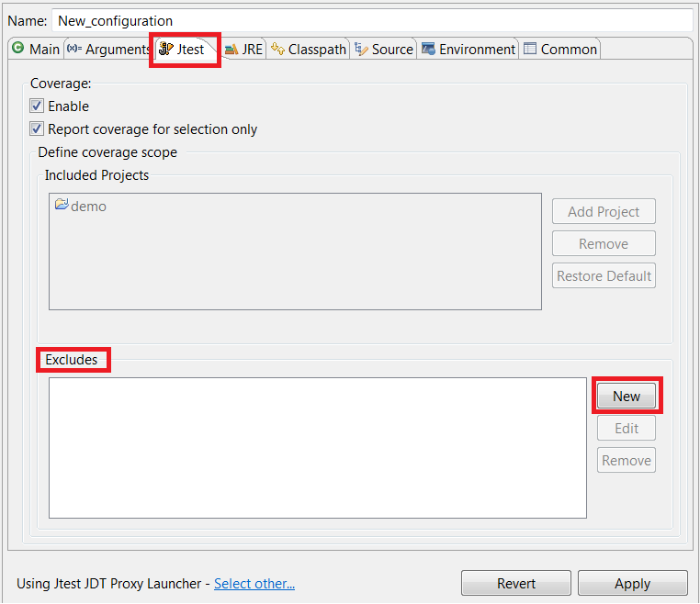700x604 pixels.
Task: Click the Edit excludes button
Action: [627, 428]
